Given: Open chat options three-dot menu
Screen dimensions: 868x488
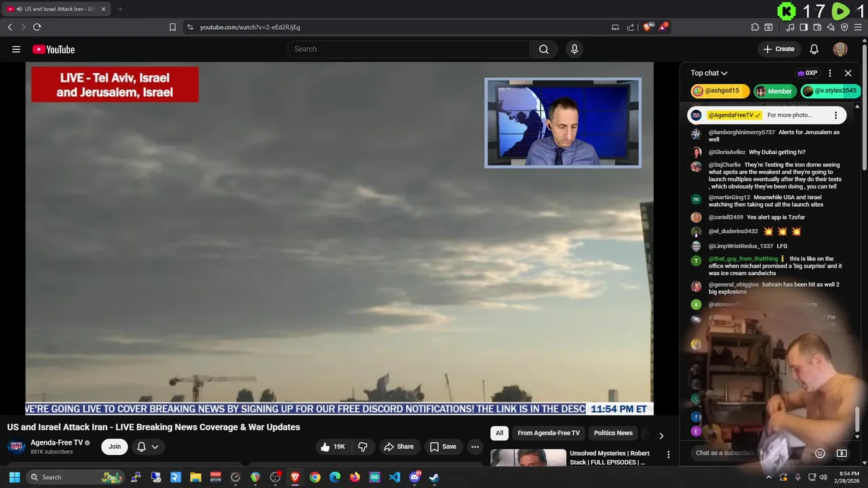Looking at the screenshot, I should [830, 73].
